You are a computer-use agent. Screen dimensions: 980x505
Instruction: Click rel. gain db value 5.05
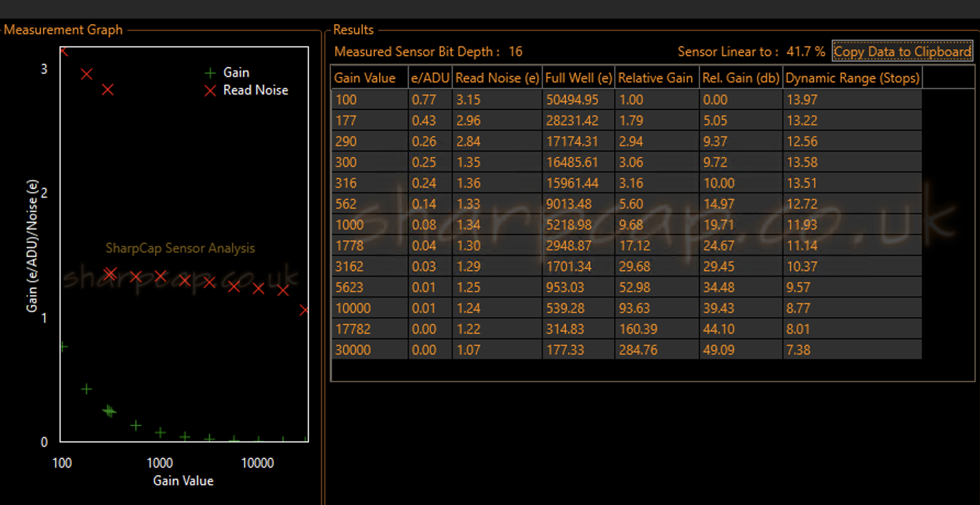(741, 120)
